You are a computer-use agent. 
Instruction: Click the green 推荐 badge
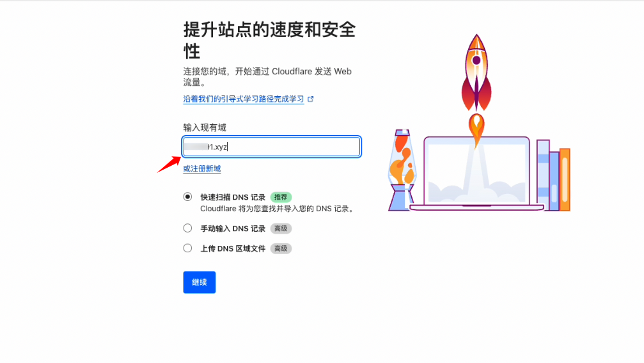pos(281,197)
